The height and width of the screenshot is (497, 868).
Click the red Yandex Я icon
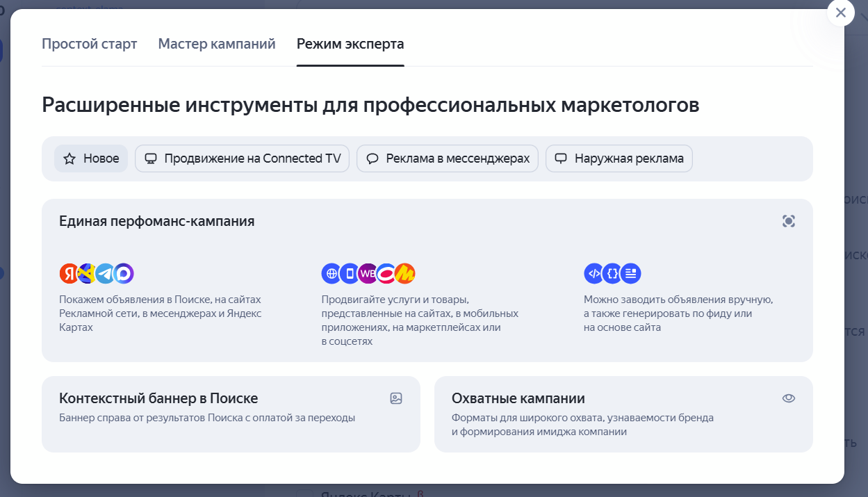click(69, 273)
